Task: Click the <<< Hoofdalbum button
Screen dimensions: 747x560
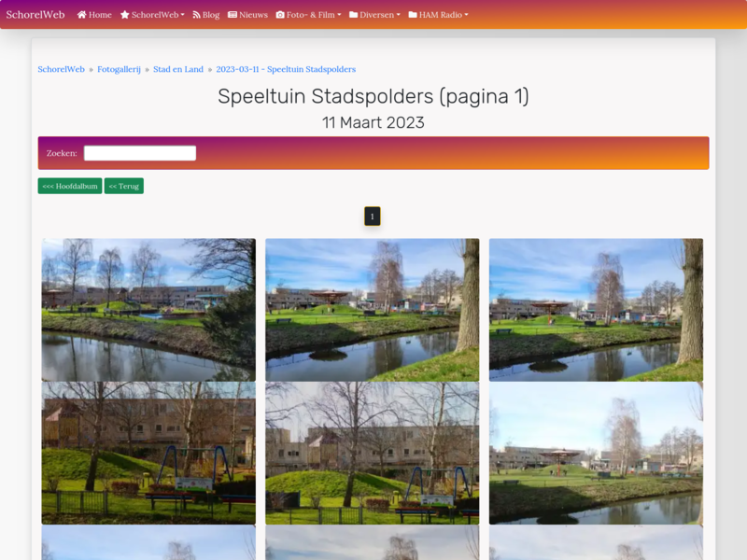Action: click(70, 186)
